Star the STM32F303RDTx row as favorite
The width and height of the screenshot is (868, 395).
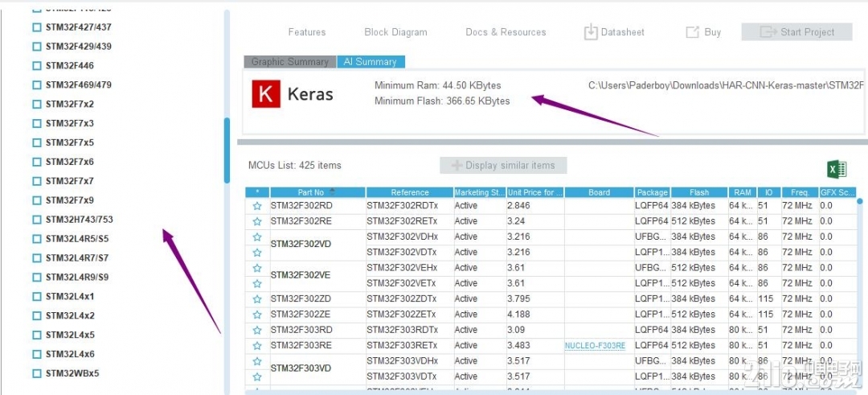coord(257,330)
